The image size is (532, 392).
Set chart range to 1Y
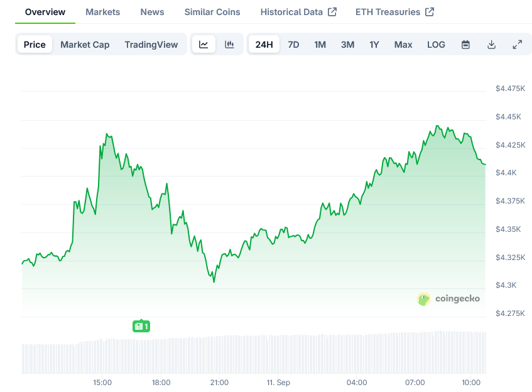point(374,45)
